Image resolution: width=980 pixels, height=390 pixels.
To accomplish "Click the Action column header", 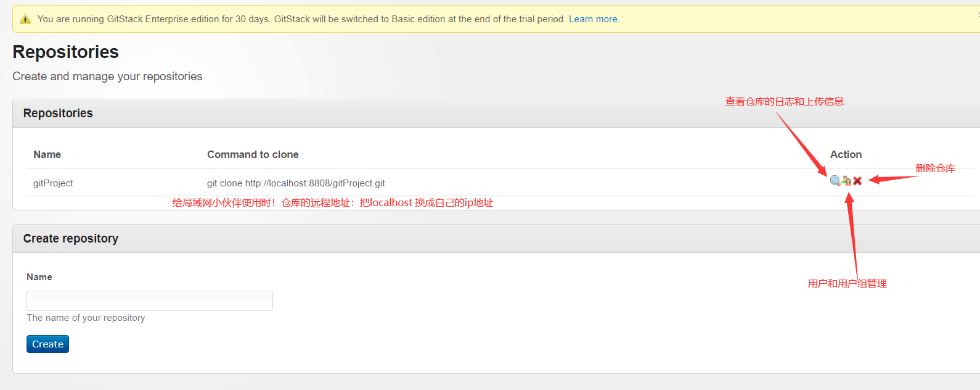I will (x=846, y=154).
